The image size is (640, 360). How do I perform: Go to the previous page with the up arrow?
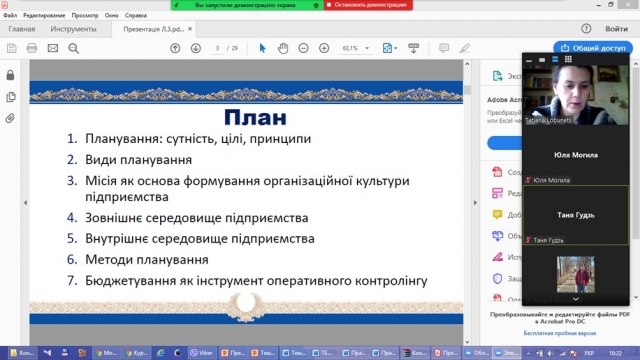pyautogui.click(x=175, y=48)
